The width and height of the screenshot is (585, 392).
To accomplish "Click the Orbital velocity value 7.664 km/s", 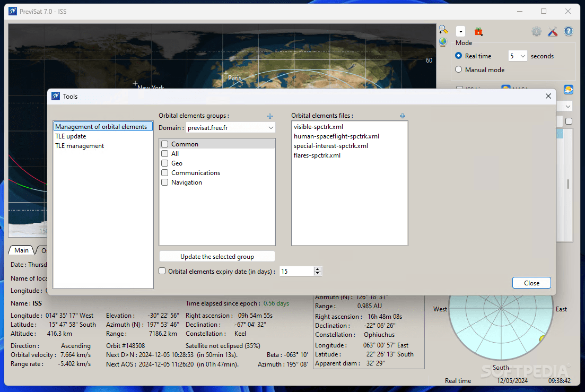I will pos(75,355).
